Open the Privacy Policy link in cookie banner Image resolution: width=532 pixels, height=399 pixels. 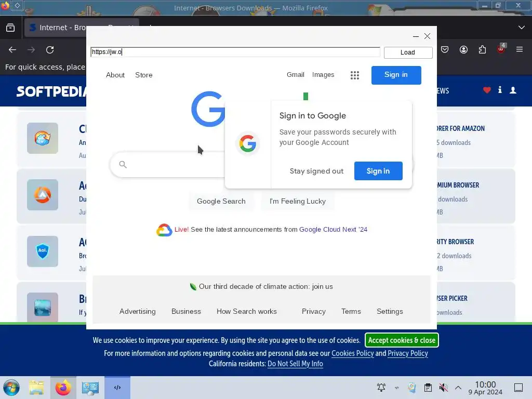tap(408, 353)
